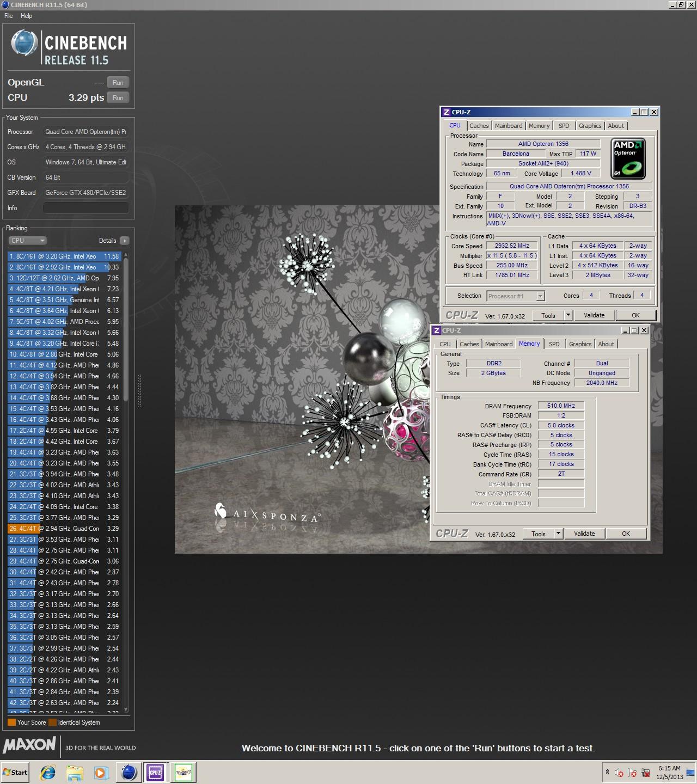Expand Tools dropdown arrow in Memory window
This screenshot has width=697, height=784.
pos(558,534)
